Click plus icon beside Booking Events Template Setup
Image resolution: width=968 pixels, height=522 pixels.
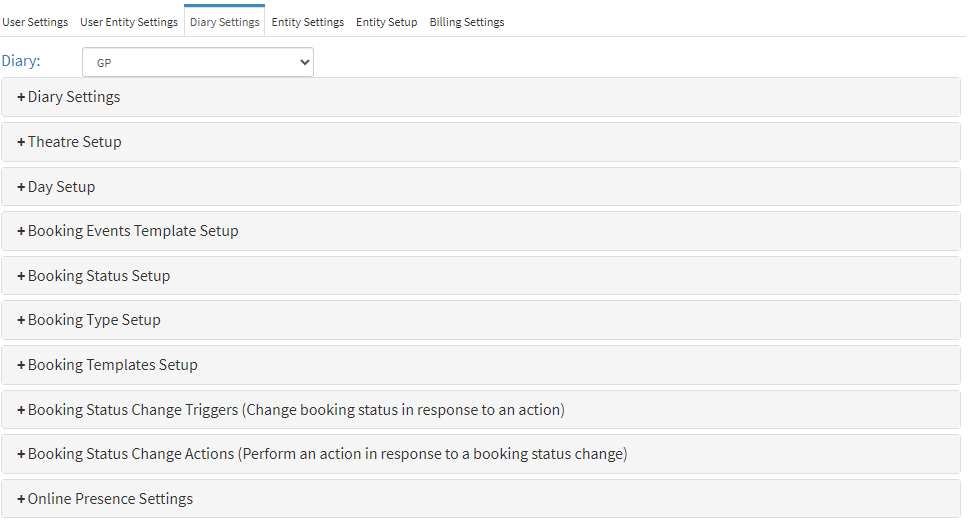click(x=21, y=231)
